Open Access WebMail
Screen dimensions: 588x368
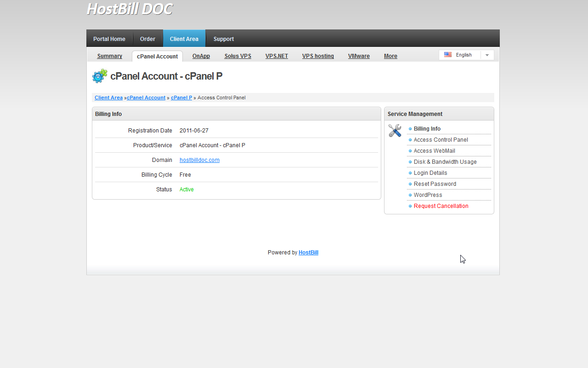coord(435,151)
